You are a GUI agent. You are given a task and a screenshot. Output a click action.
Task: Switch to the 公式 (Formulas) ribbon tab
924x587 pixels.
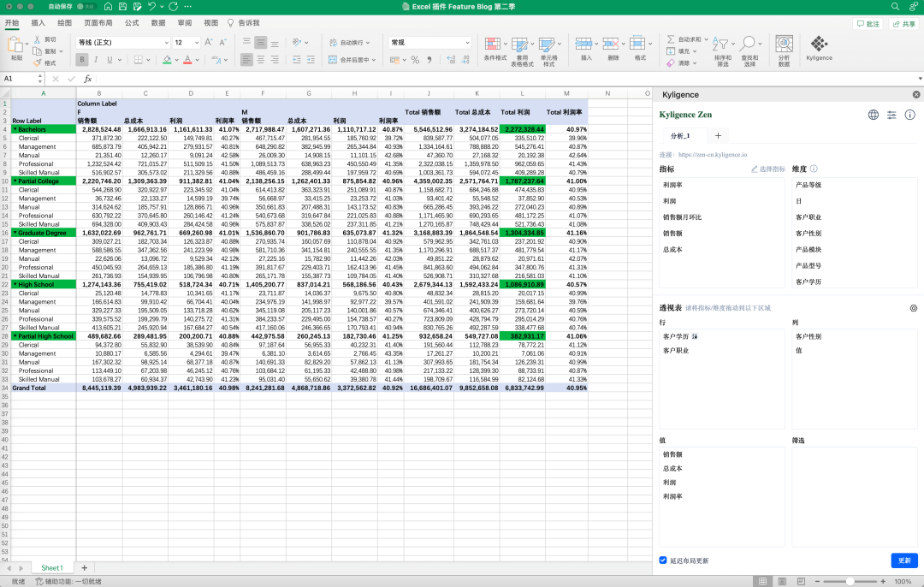(x=132, y=23)
